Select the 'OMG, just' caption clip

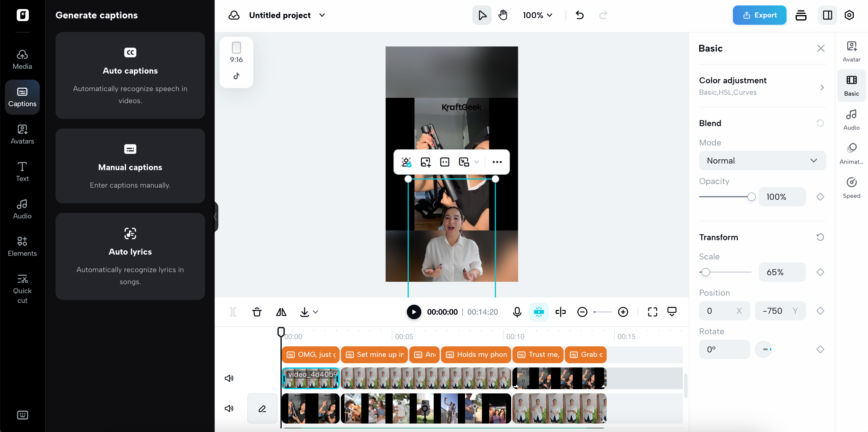tap(311, 354)
